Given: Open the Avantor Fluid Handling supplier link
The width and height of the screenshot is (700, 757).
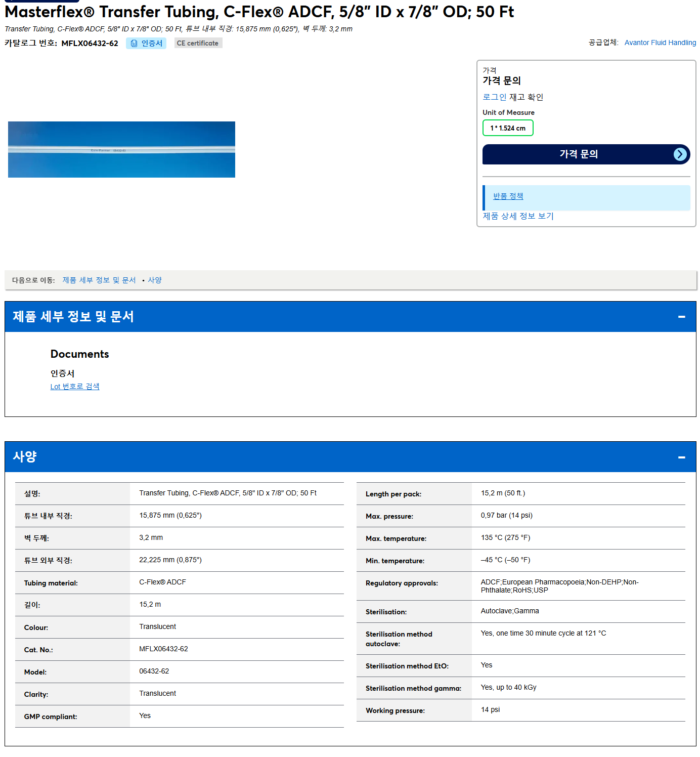Looking at the screenshot, I should pos(660,43).
